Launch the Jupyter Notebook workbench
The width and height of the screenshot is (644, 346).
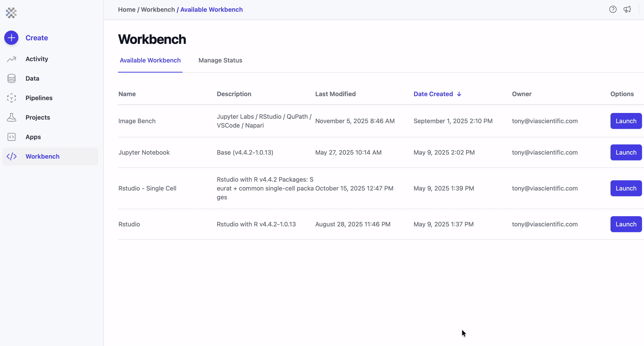[626, 153]
